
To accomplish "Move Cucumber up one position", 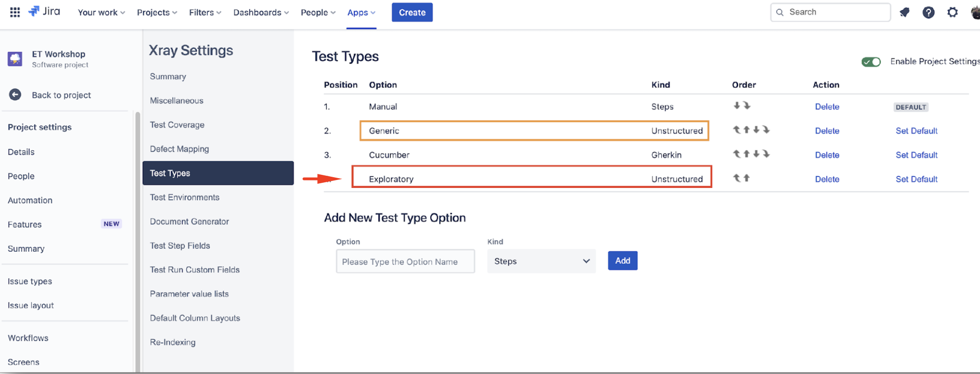I will 746,154.
